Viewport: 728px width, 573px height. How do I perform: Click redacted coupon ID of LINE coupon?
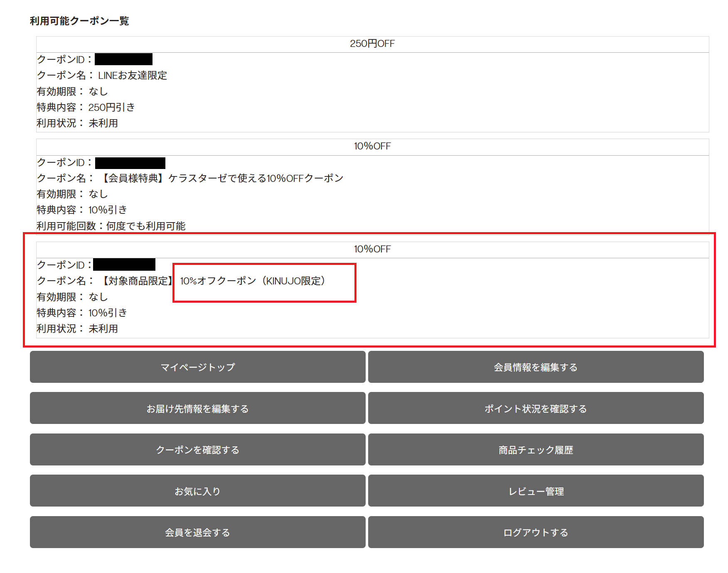[x=123, y=59]
